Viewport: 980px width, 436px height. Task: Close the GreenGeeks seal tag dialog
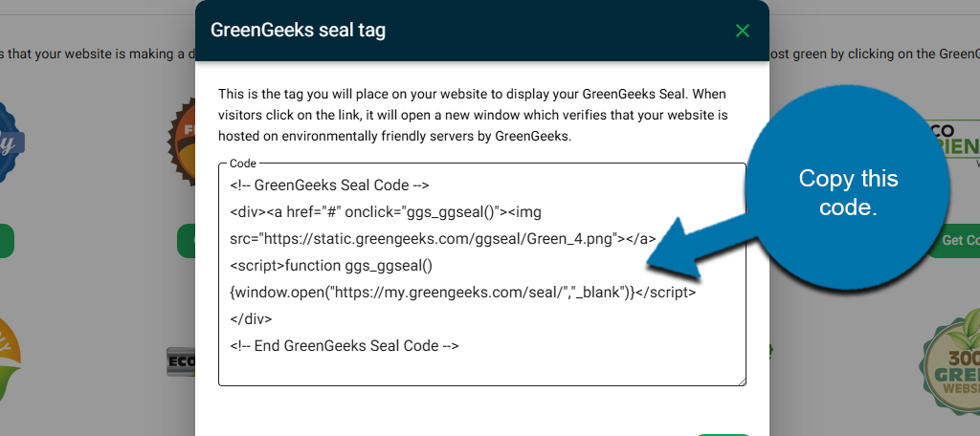coord(742,31)
